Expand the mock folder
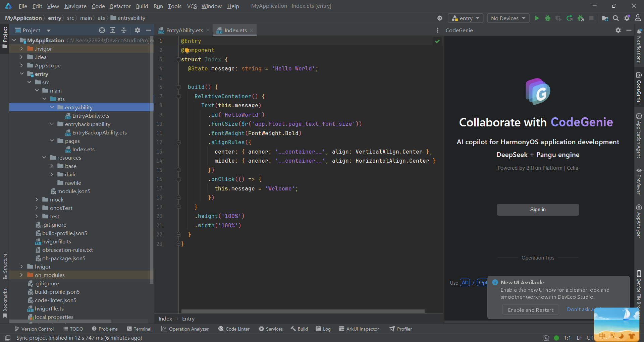Image resolution: width=644 pixels, height=342 pixels. [x=37, y=199]
